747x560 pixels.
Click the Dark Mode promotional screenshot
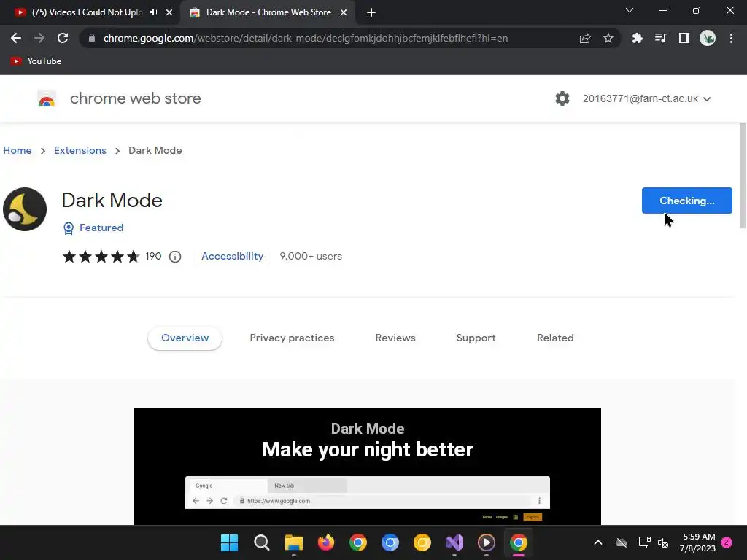click(x=368, y=467)
